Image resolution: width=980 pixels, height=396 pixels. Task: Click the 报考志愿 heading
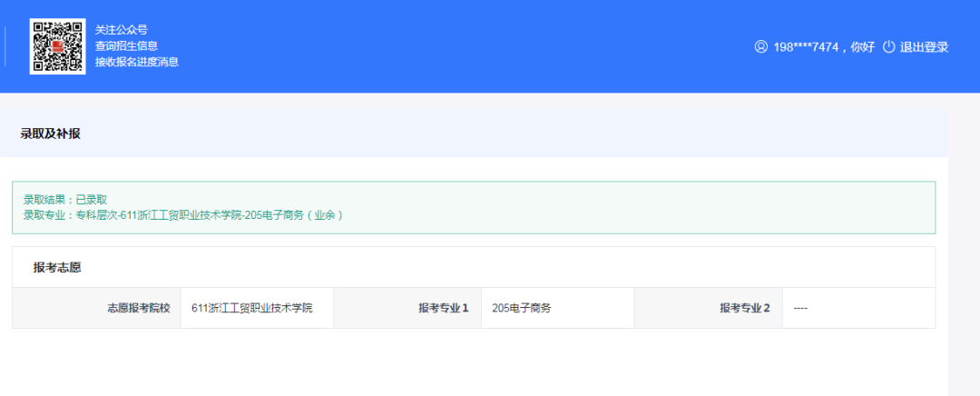(57, 268)
